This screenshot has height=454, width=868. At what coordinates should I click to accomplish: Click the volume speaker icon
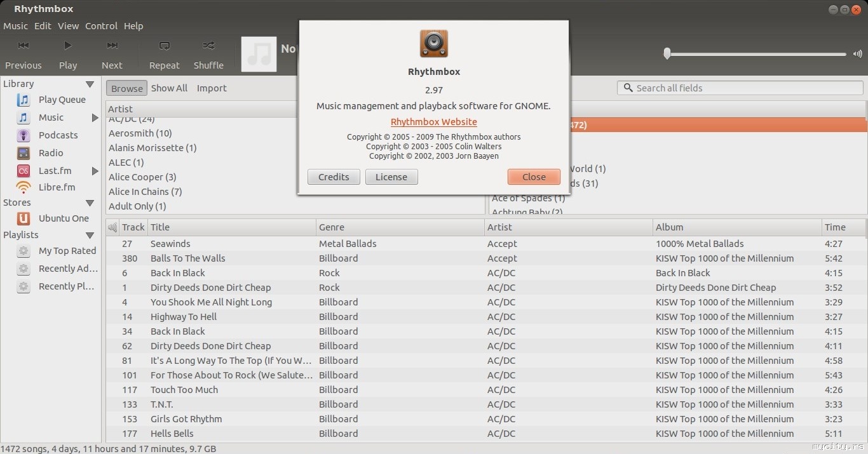[x=857, y=54]
